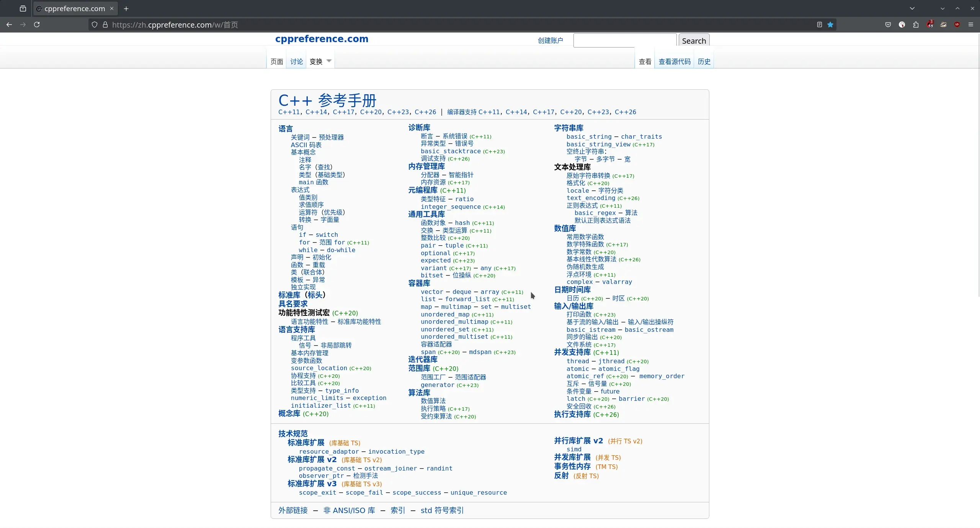Open the 变换 dropdown arrow
The image size is (980, 528).
click(x=329, y=61)
